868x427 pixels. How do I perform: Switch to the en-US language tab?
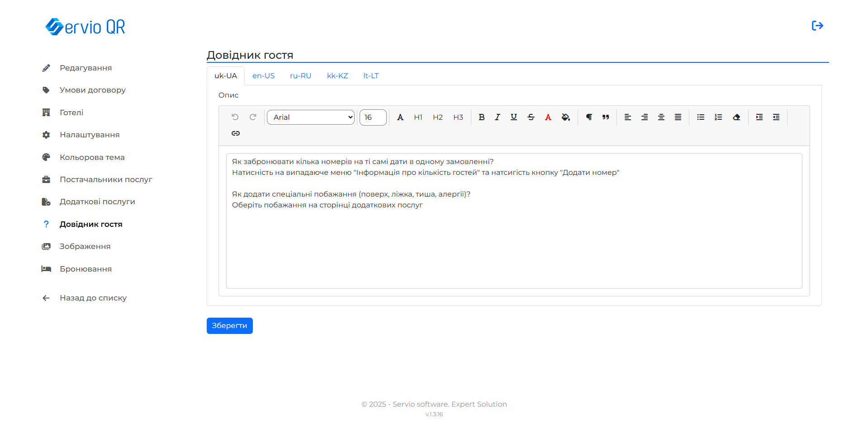[x=263, y=76]
